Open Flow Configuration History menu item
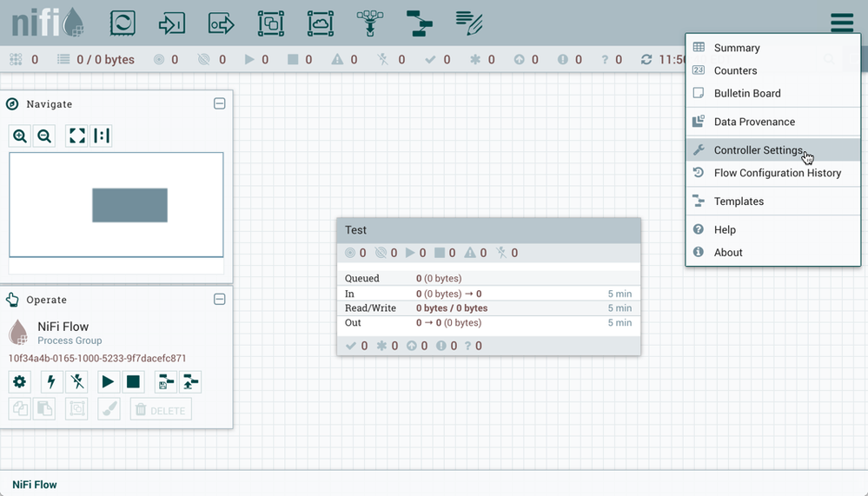 (x=777, y=173)
